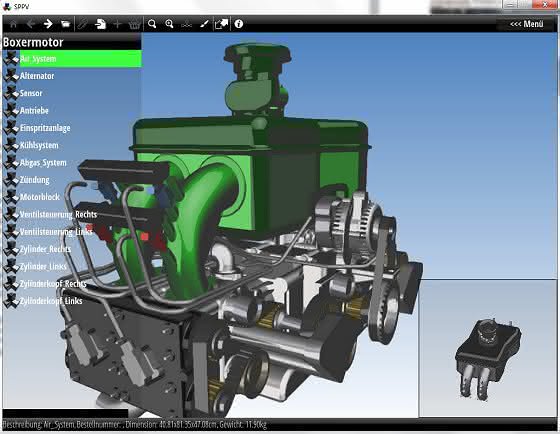
Task: Select the paintbrush icon
Action: click(204, 24)
